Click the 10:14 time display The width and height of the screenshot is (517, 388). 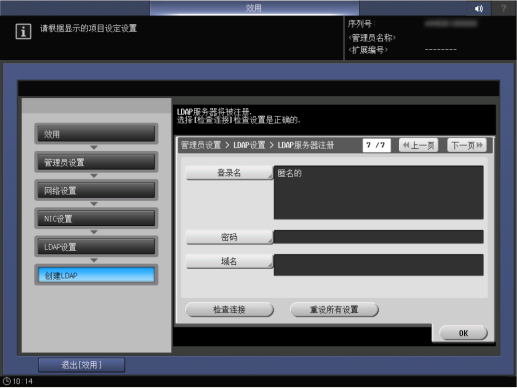(x=23, y=381)
